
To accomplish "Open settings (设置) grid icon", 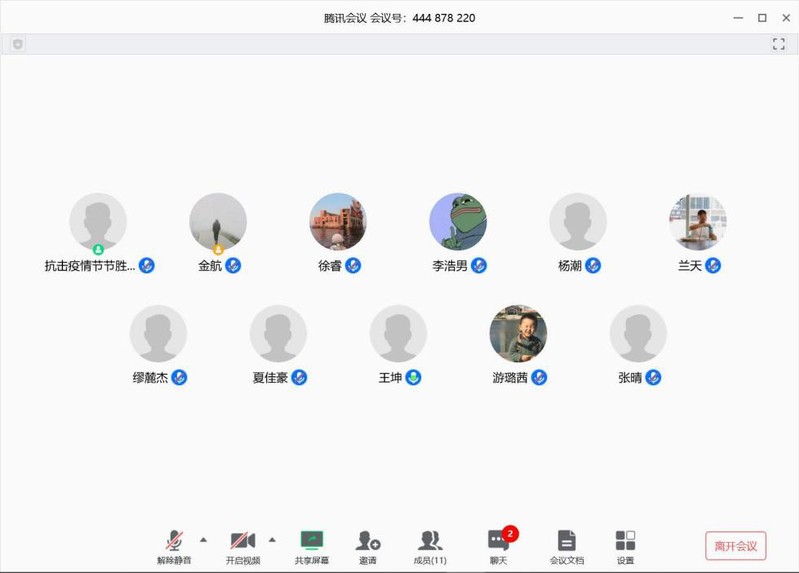I will coord(625,547).
